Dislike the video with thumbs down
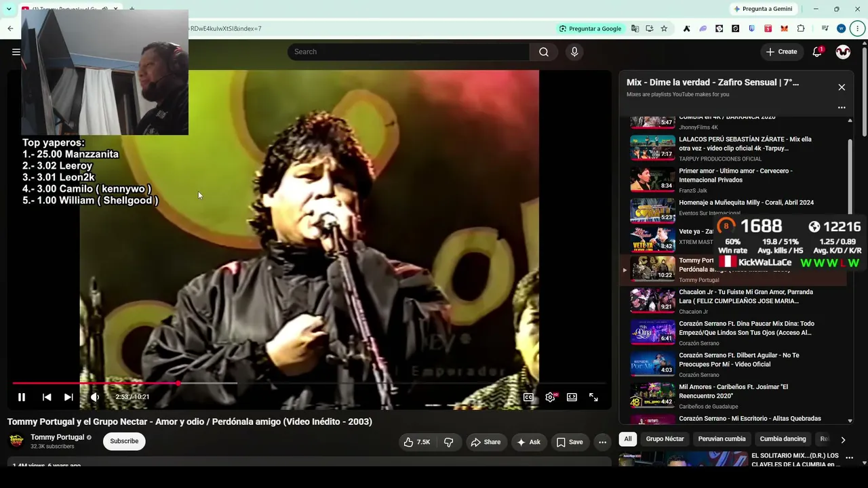The width and height of the screenshot is (868, 488). pos(448,442)
